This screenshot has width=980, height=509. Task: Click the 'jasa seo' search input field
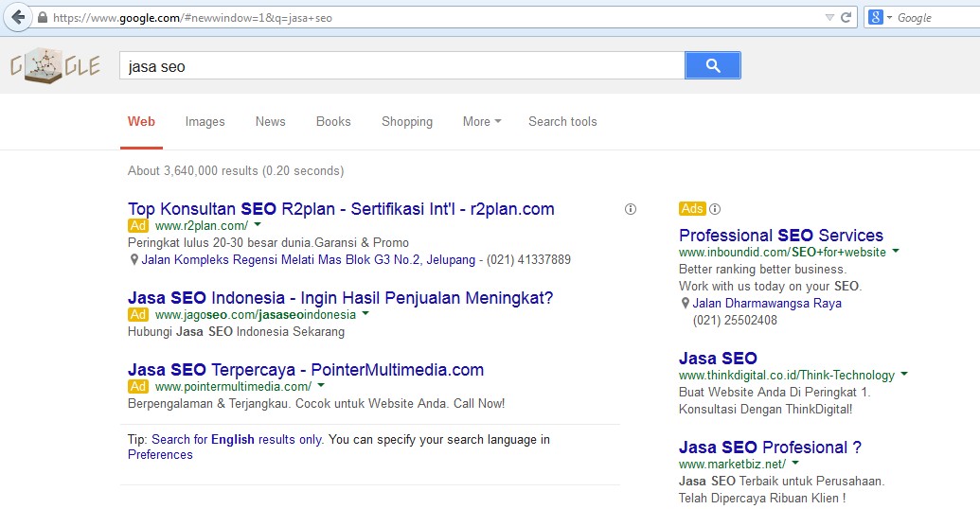[401, 65]
